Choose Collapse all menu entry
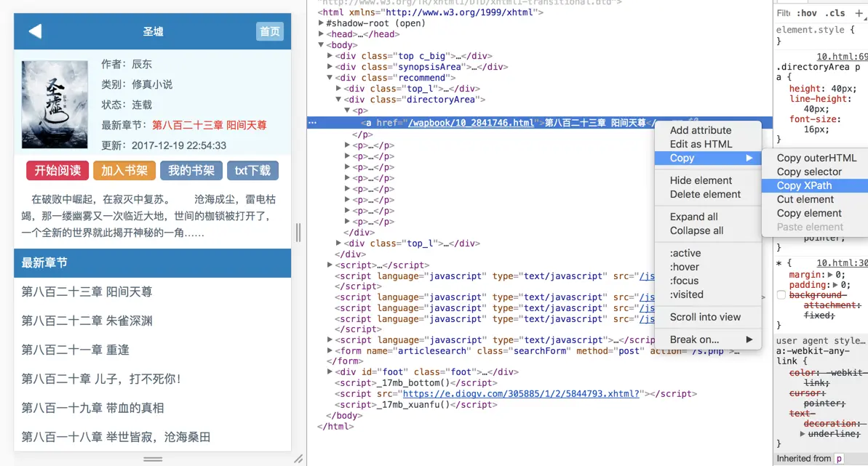 click(696, 230)
